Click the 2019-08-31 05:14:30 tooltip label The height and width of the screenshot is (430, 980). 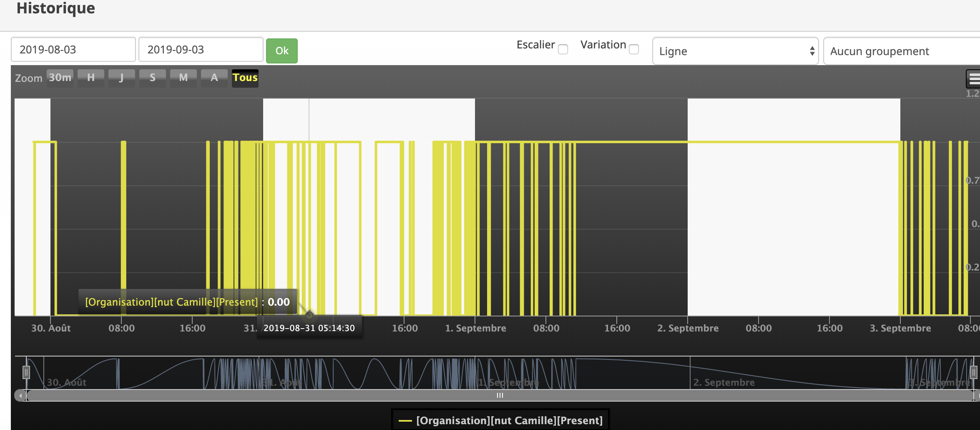coord(309,328)
